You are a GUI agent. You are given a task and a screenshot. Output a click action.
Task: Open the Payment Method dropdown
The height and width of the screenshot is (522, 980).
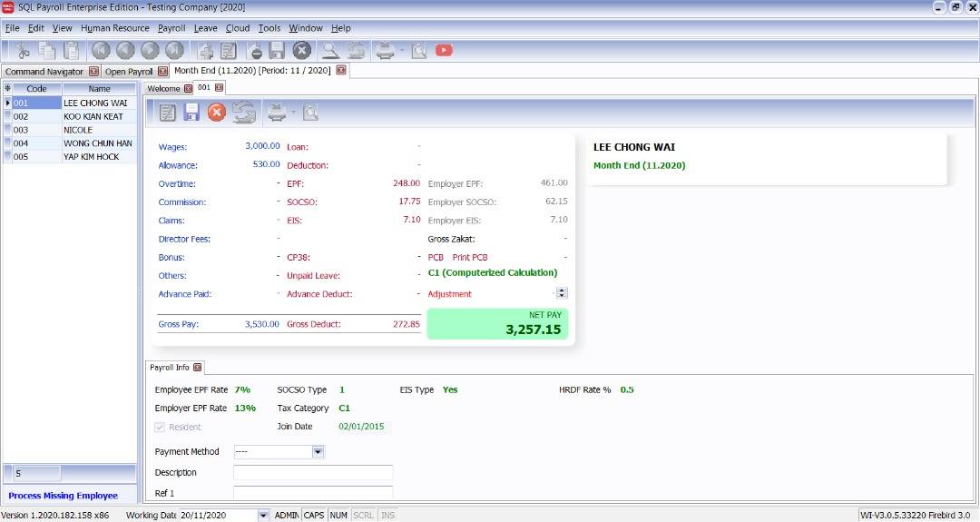[318, 451]
